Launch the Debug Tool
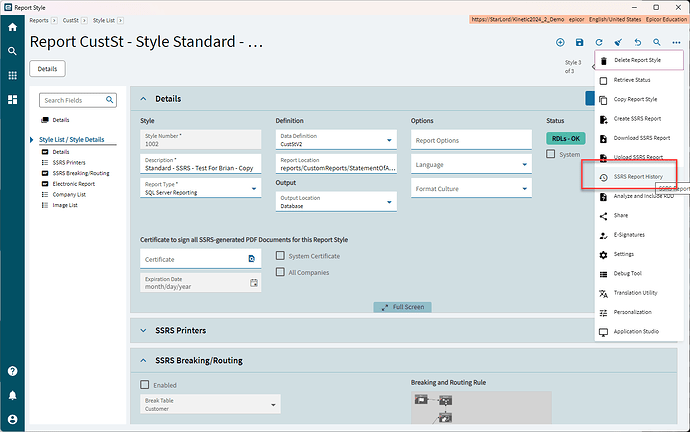The image size is (690, 432). [x=639, y=274]
